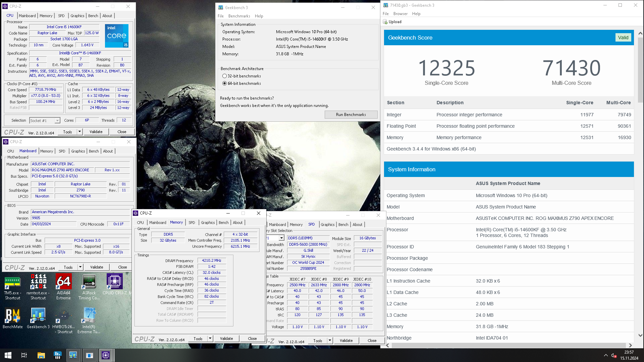Open CPUID CPU-Z desktop icon
644x362 pixels.
pyautogui.click(x=115, y=284)
